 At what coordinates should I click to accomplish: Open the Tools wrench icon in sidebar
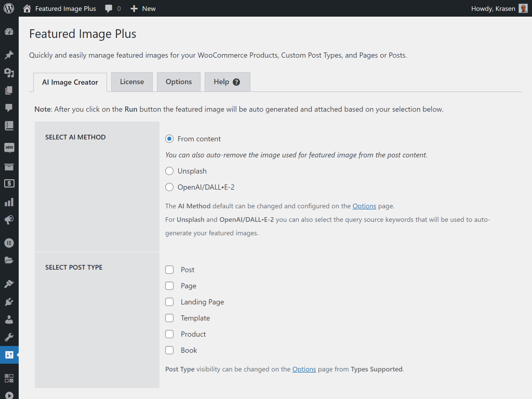(9, 337)
